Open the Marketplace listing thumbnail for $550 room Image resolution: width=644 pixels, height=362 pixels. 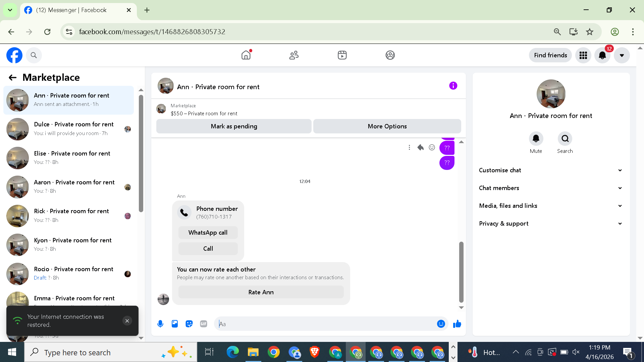click(161, 109)
